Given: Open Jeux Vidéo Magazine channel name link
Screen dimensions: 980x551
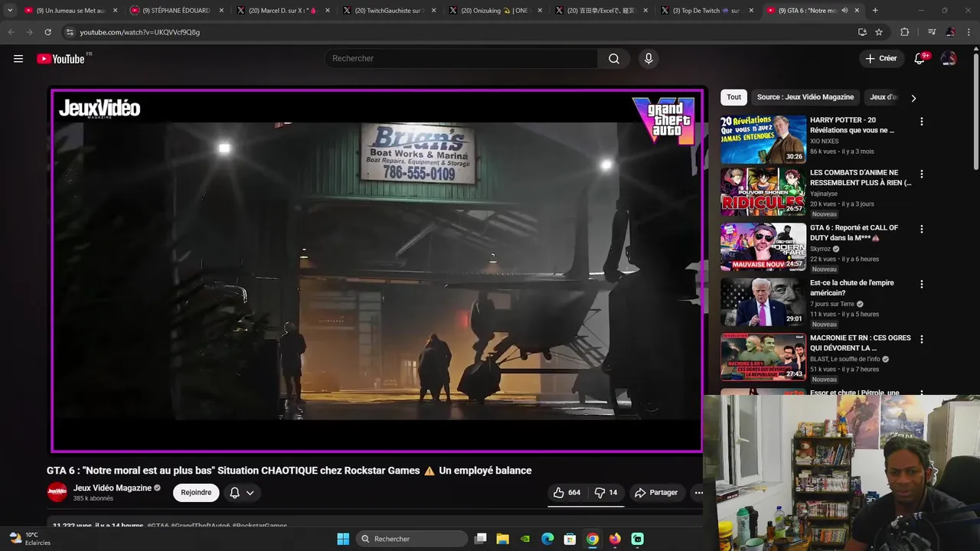Looking at the screenshot, I should 113,488.
